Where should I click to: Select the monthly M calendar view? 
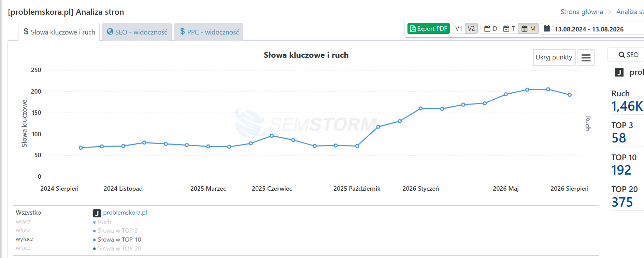(528, 29)
